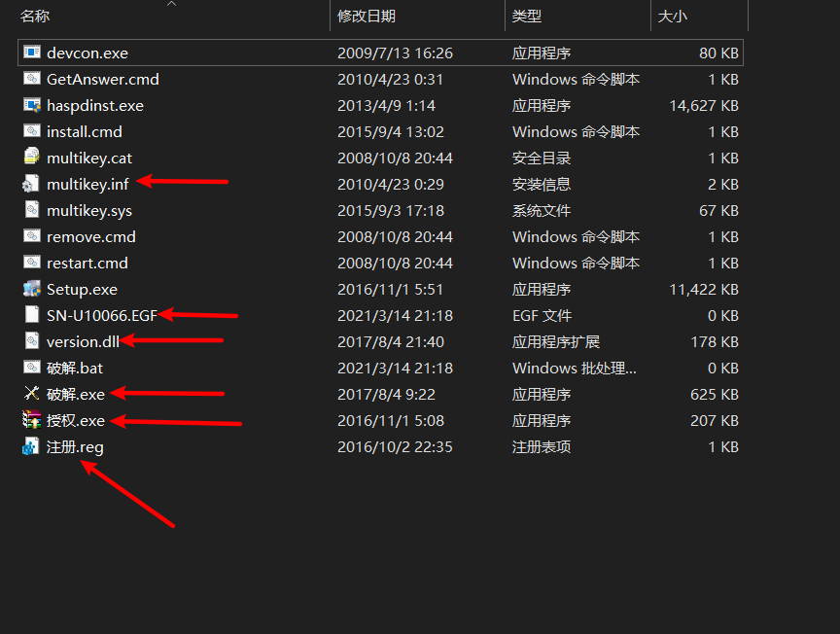Click the date 2009/7/13 16:26
Screen dimensions: 840x634
tap(395, 53)
